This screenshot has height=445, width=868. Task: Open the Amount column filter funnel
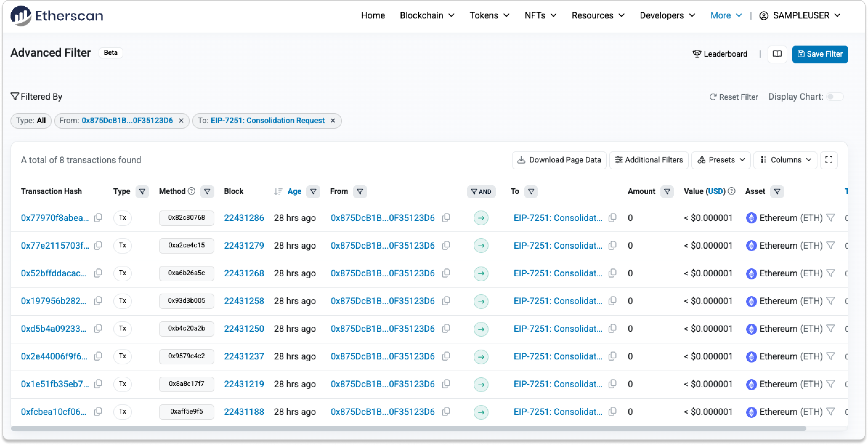(667, 191)
